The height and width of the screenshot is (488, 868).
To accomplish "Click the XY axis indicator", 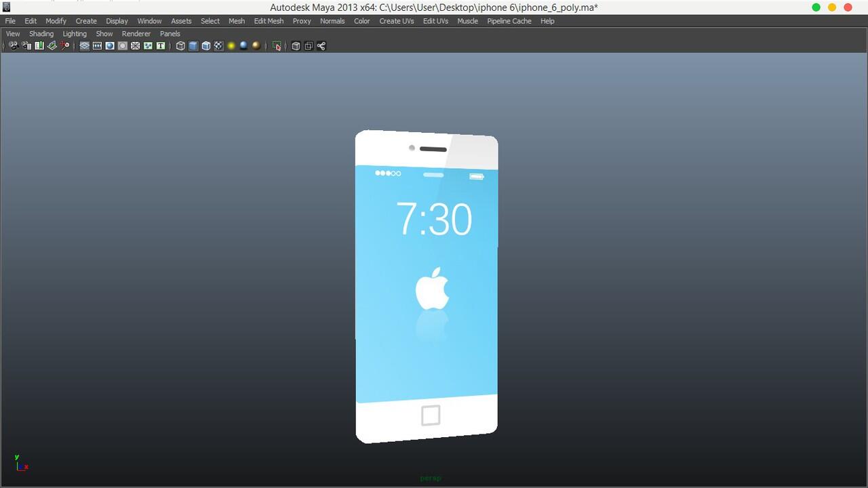I will point(21,463).
